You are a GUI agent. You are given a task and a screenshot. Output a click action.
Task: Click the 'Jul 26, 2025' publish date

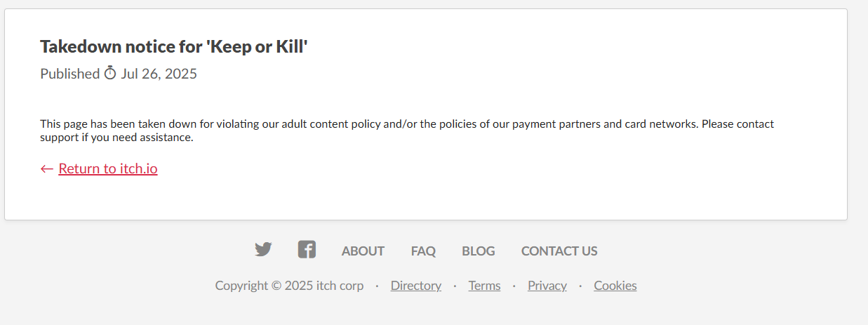point(159,74)
